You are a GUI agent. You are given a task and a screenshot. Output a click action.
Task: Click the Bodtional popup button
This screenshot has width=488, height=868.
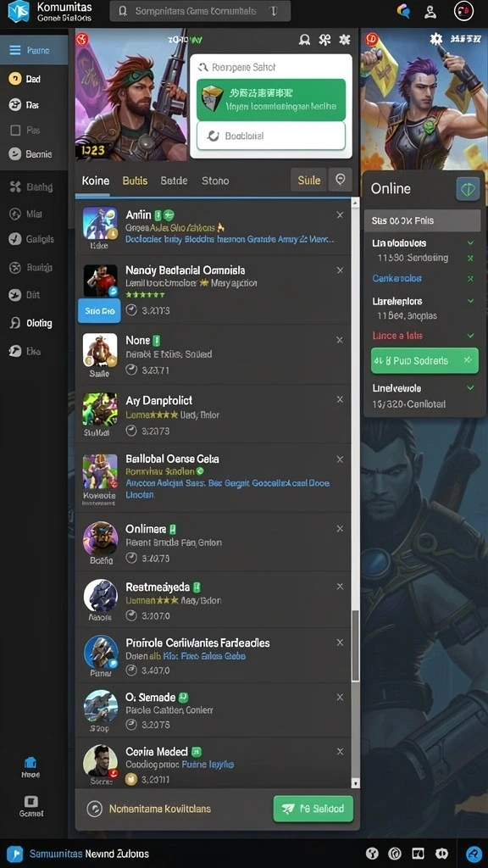(x=271, y=136)
